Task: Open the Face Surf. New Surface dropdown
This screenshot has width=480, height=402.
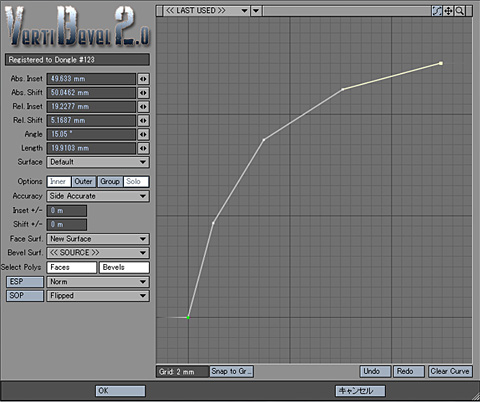Action: [98, 239]
